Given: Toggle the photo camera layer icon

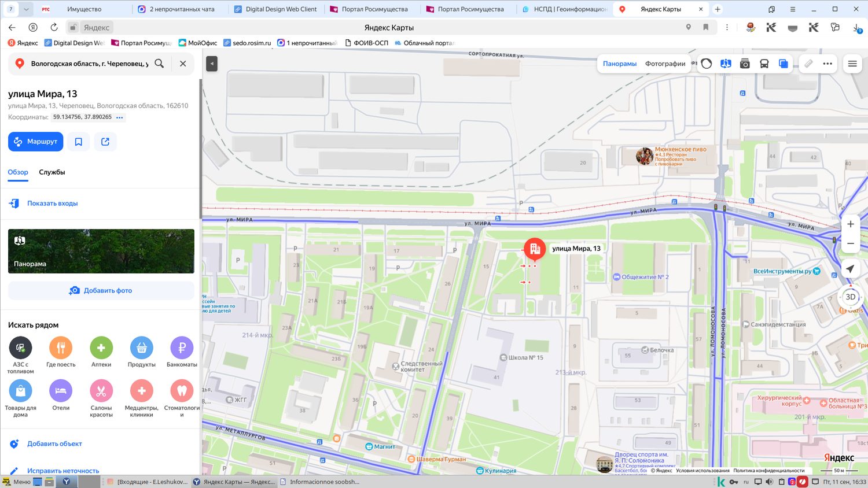Looking at the screenshot, I should 745,64.
